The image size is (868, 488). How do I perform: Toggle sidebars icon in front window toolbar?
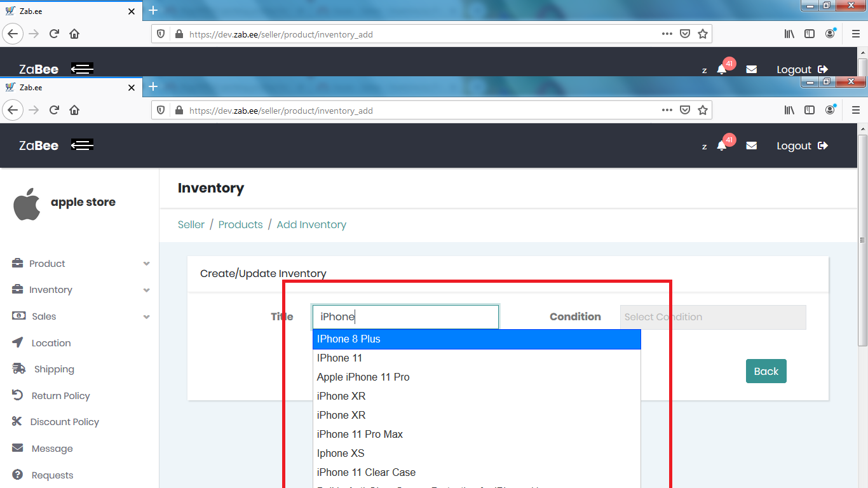click(x=810, y=110)
